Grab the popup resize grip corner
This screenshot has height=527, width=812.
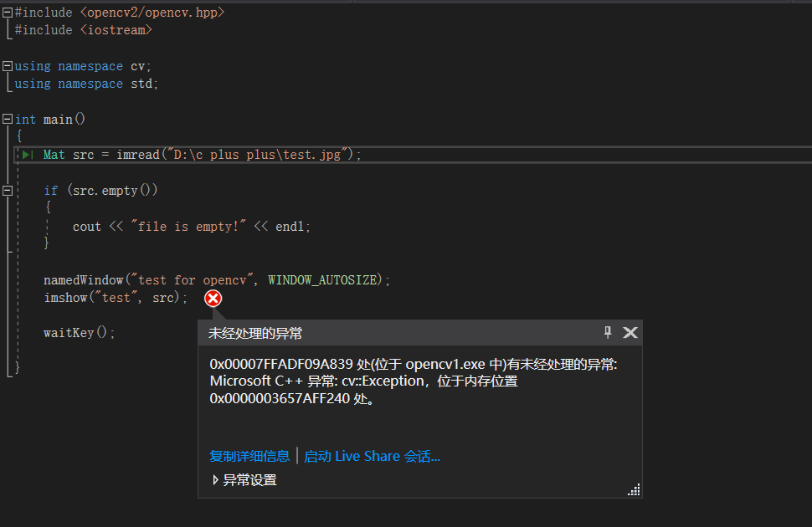coord(635,489)
